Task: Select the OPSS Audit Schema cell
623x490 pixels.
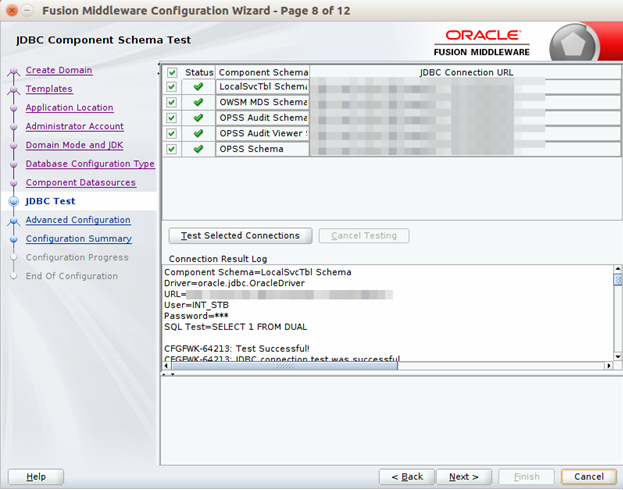Action: coord(263,118)
